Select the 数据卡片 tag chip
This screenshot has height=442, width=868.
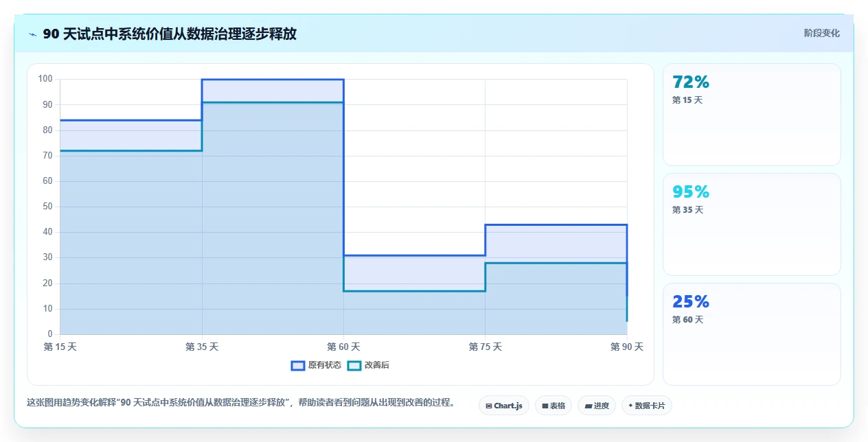(x=646, y=406)
